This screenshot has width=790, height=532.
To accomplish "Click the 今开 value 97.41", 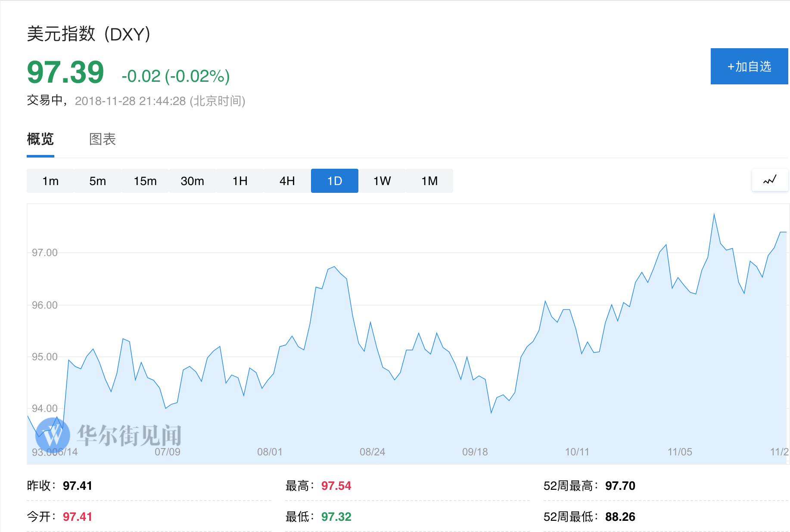I will pyautogui.click(x=78, y=517).
